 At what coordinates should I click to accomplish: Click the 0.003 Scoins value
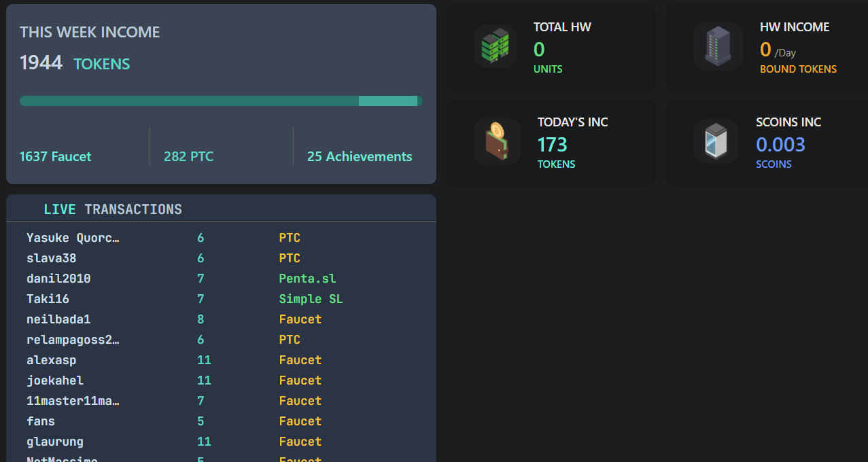pyautogui.click(x=780, y=145)
